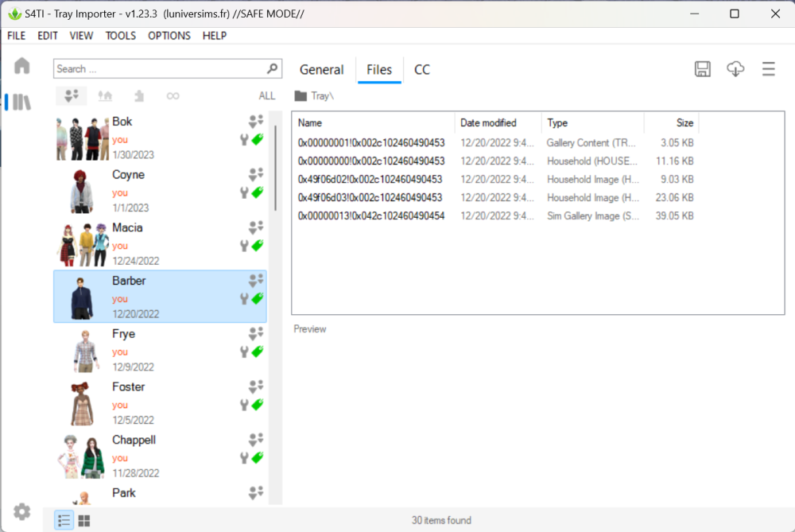Go to the Home sidebar icon
This screenshot has height=532, width=795.
[21, 65]
